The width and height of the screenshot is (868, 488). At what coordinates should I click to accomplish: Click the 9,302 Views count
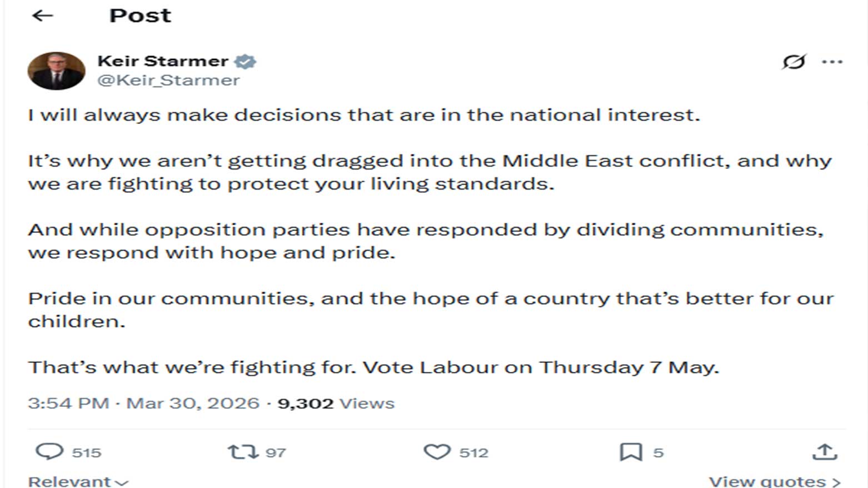click(336, 403)
